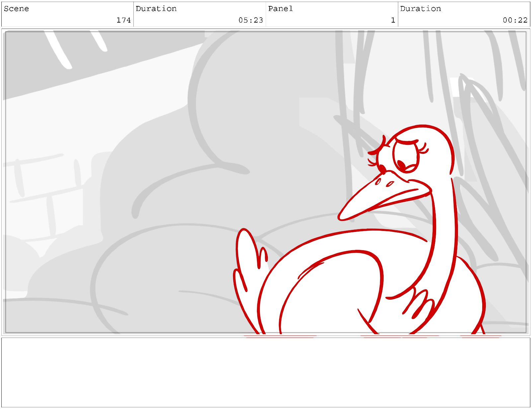Click the Scene label in the header
Image resolution: width=532 pixels, height=409 pixels.
16,9
